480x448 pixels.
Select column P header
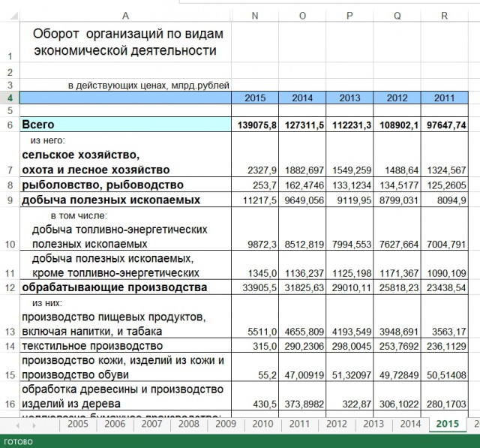pos(349,16)
